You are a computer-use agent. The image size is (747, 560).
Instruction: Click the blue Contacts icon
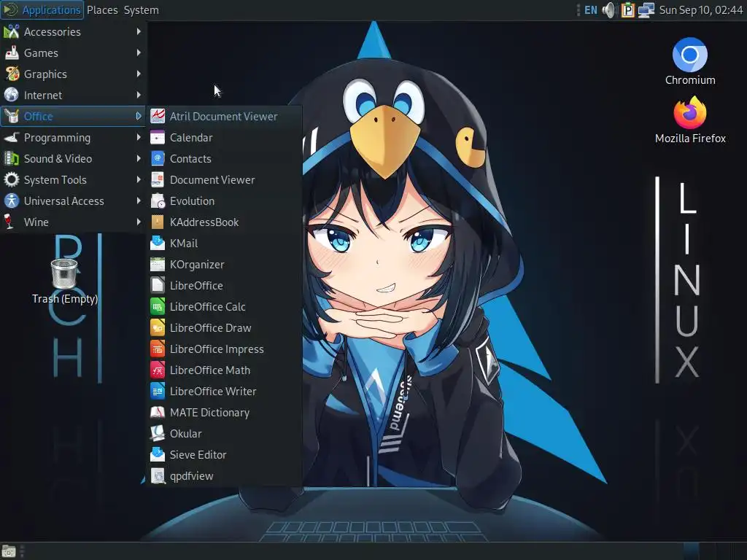tap(158, 158)
